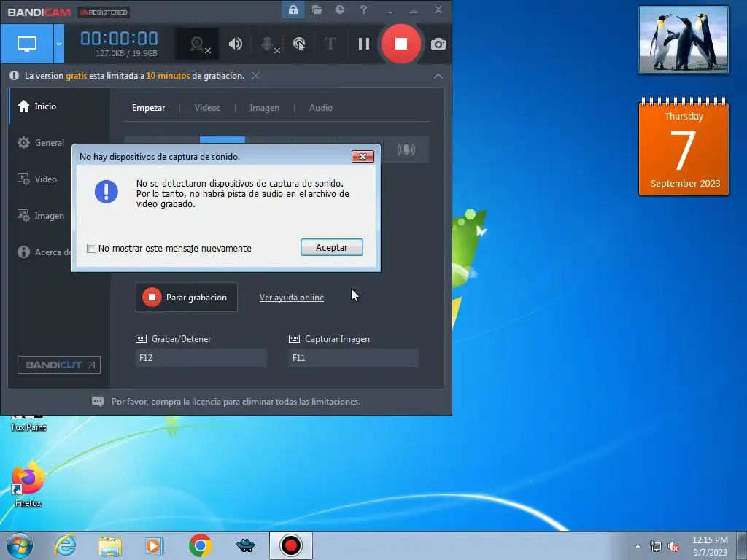Pause the recording
This screenshot has width=747, height=560.
point(364,44)
